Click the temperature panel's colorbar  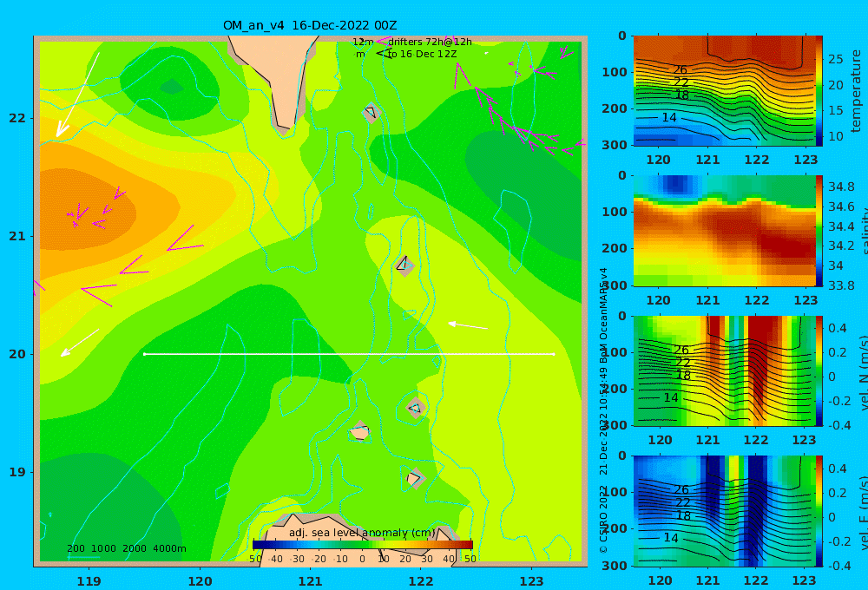[819, 91]
